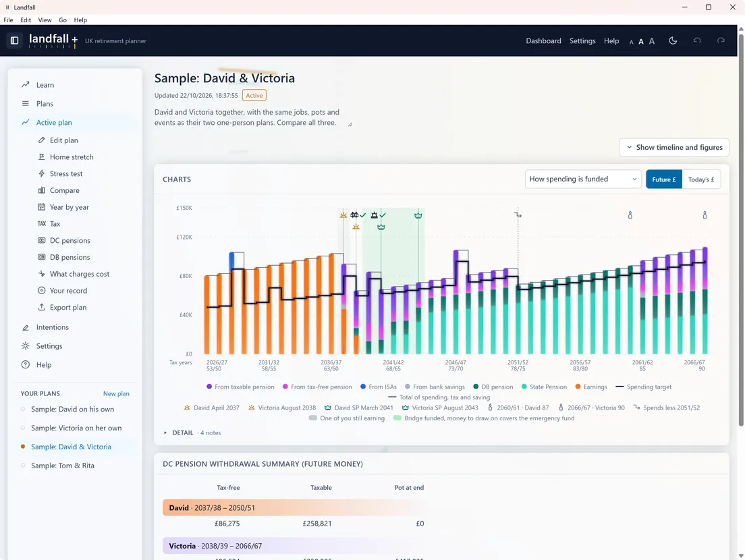Image resolution: width=745 pixels, height=560 pixels.
Task: Switch to dark mode moon icon
Action: point(673,41)
